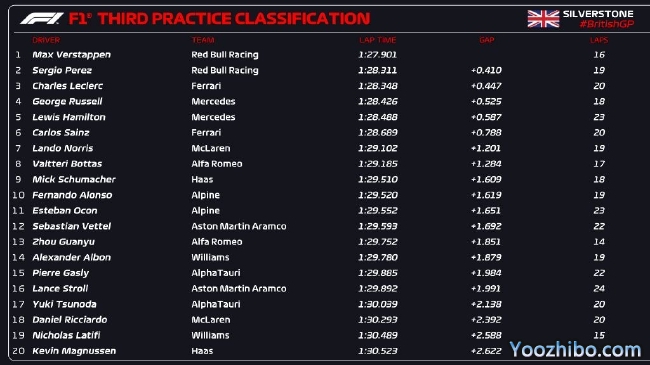This screenshot has width=650, height=365.
Task: Click the Third Practice Classification title
Action: click(220, 19)
